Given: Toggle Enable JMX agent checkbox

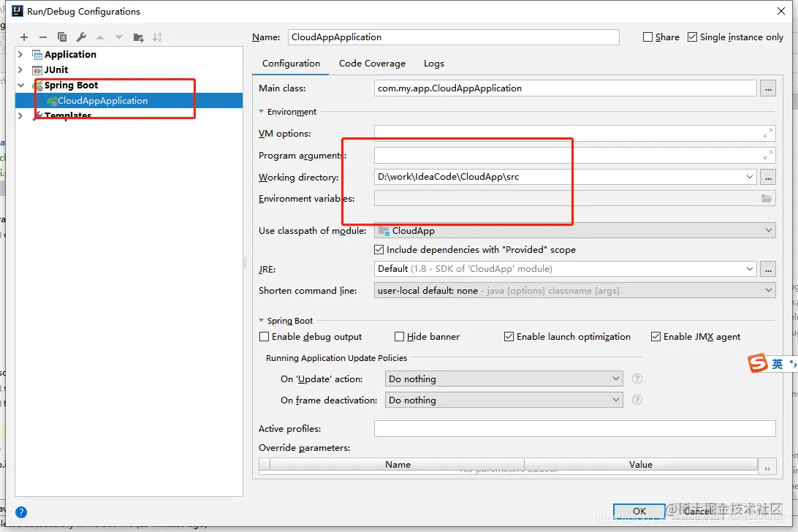Looking at the screenshot, I should (656, 336).
